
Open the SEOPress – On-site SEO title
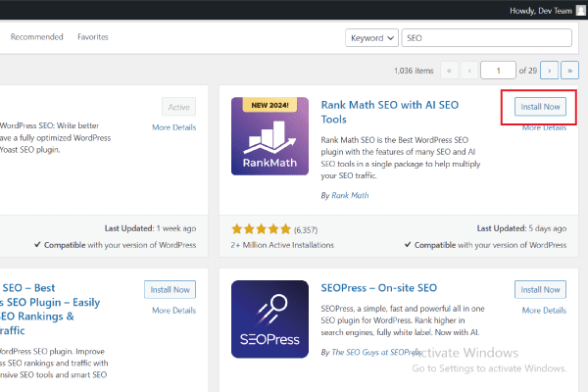click(x=378, y=288)
